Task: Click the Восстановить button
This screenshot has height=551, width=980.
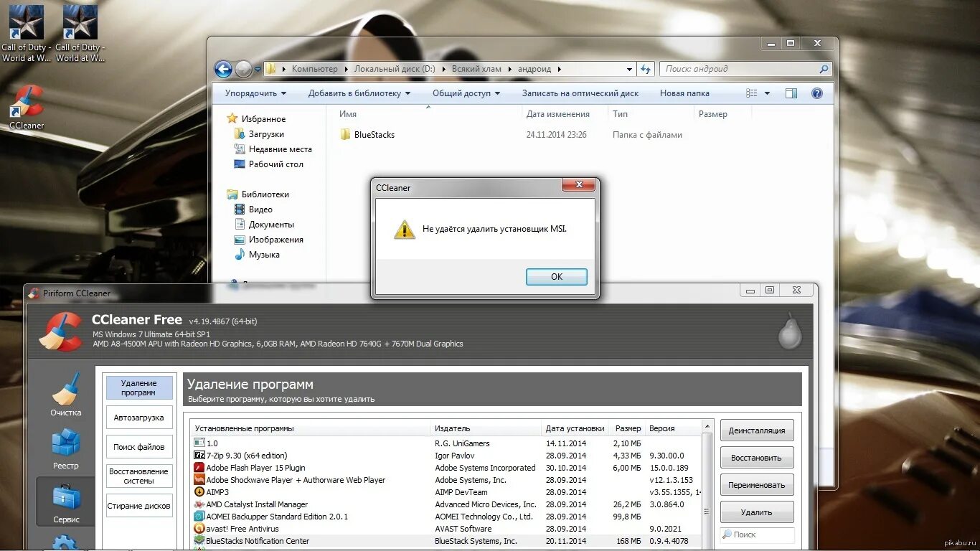Action: [757, 458]
